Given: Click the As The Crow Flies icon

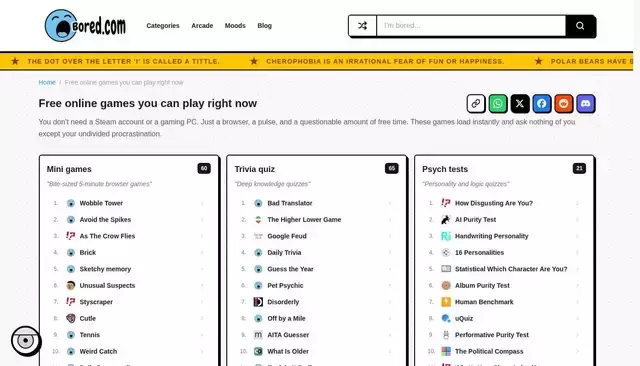Looking at the screenshot, I should tap(71, 236).
